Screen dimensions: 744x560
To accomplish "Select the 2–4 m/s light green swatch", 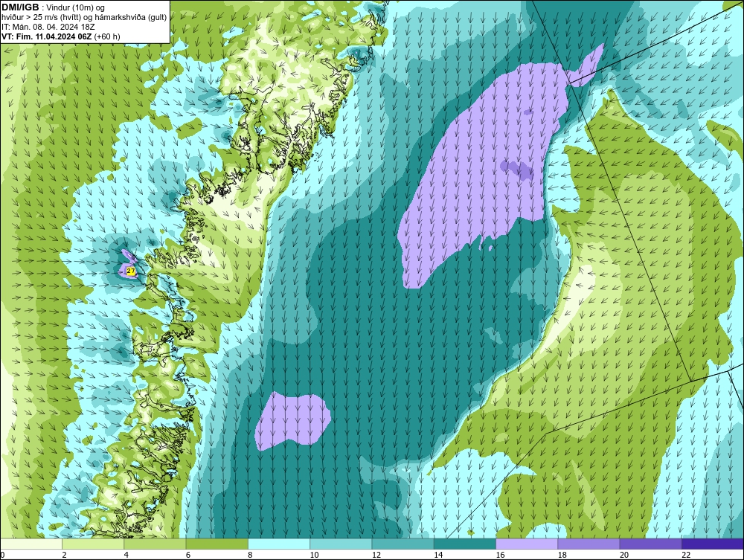I will click(93, 544).
